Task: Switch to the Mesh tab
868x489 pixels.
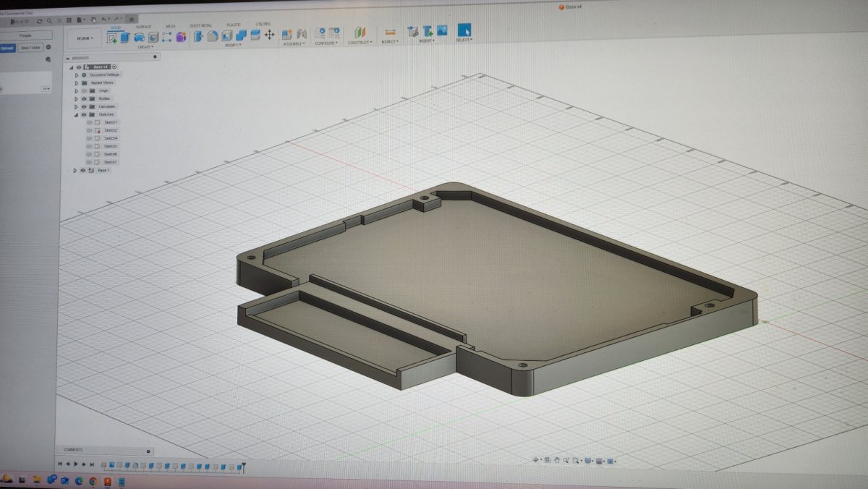Action: (171, 26)
